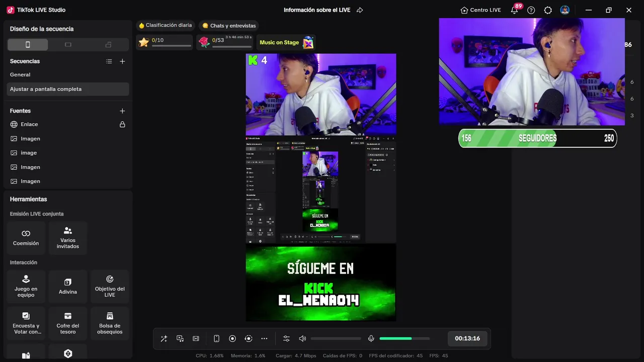Mute the microphone

tap(371, 339)
